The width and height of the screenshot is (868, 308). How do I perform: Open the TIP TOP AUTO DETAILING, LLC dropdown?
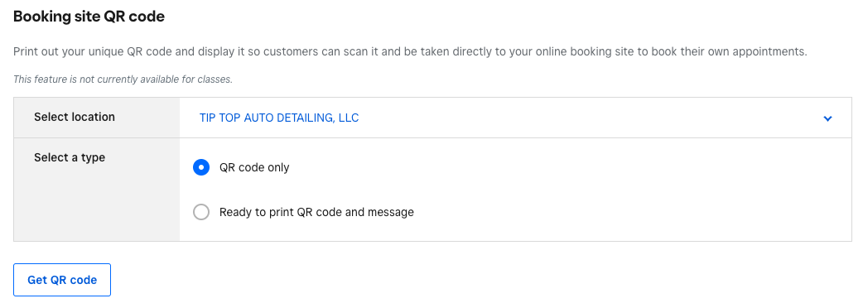tap(515, 118)
